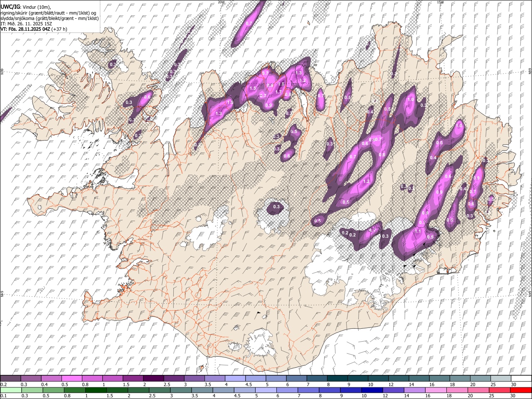Select the dark purple top swatch between 2 and 2.5
532x399 pixels.
(x=153, y=378)
